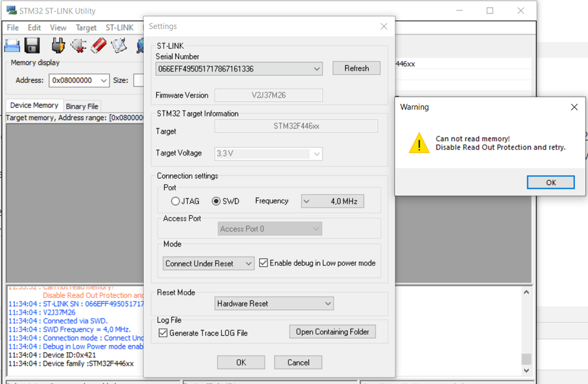Click Open Containing Folder button
The image size is (588, 384).
coord(332,332)
